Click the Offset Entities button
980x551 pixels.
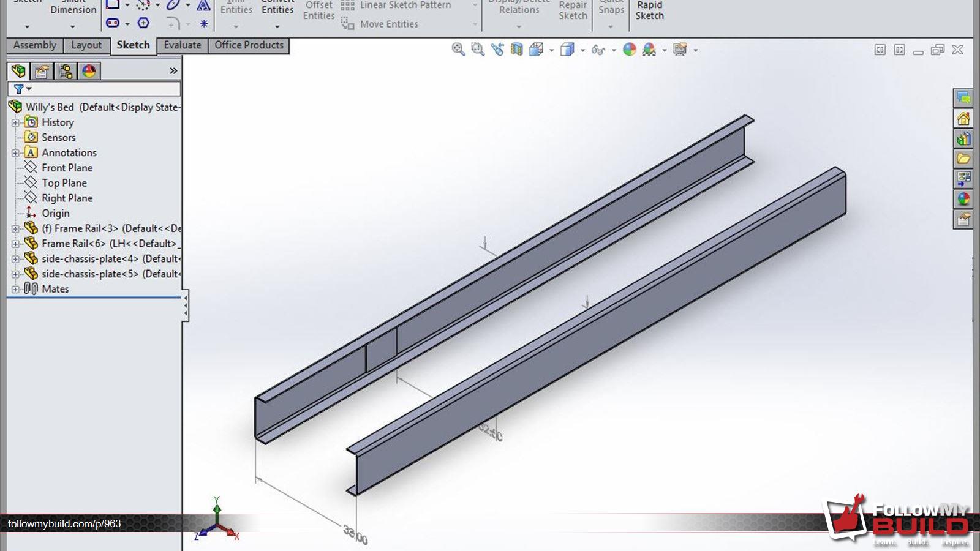point(318,10)
